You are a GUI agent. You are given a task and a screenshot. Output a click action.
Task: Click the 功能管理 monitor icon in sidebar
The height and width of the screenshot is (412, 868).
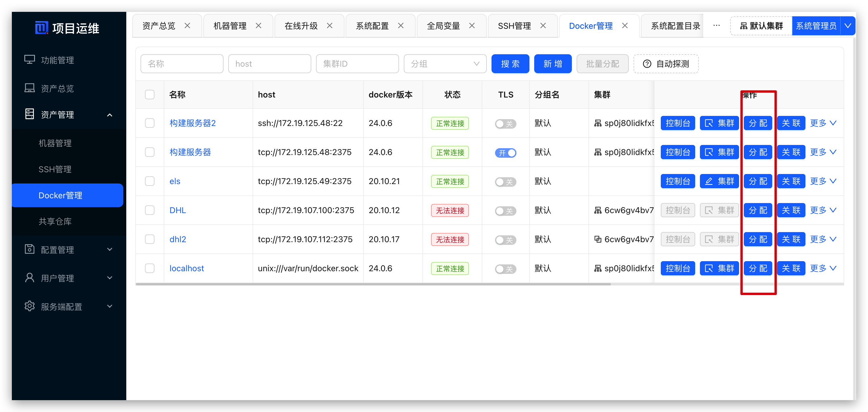point(30,60)
